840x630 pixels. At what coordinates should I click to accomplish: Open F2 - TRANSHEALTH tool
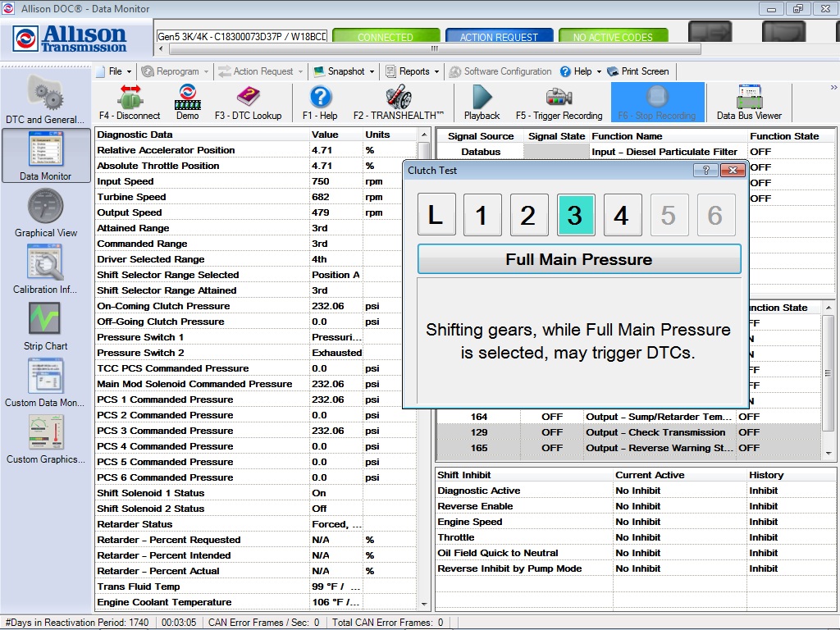coord(399,103)
